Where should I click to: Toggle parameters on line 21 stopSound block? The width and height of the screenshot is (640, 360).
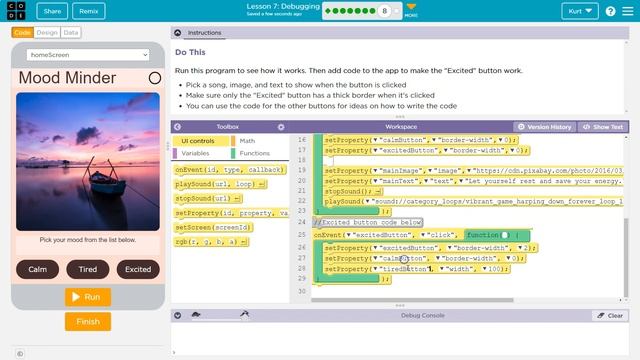378,191
